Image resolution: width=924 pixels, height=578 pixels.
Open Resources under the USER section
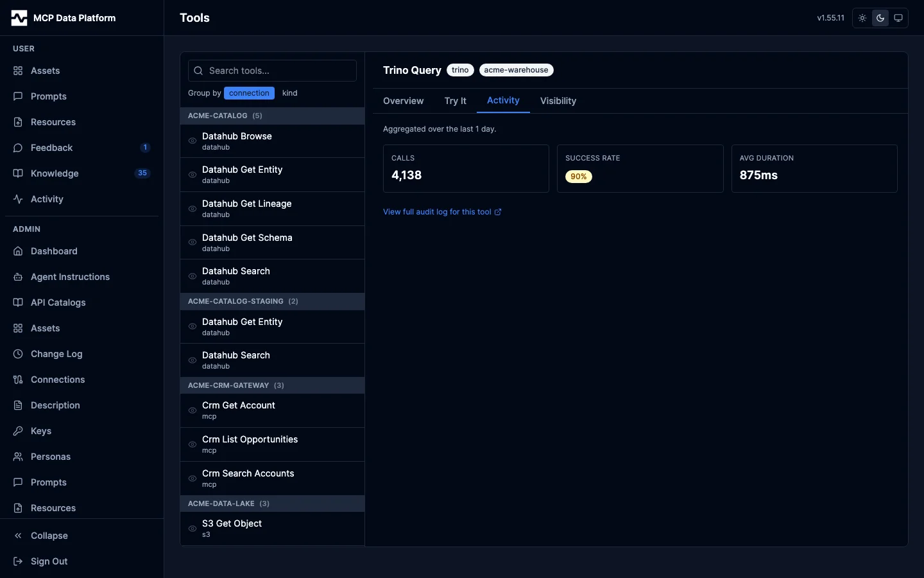(x=81, y=122)
